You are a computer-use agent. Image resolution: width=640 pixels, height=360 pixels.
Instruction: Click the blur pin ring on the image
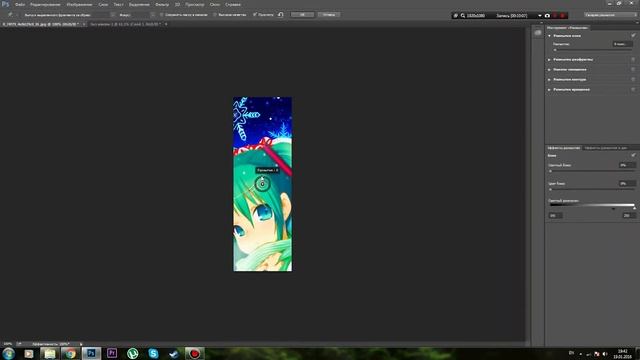tap(262, 184)
